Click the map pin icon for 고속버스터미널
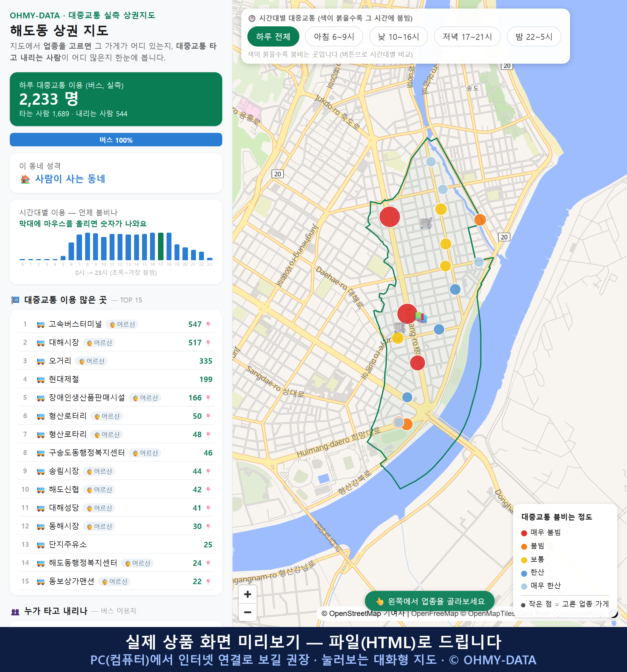 coord(208,325)
